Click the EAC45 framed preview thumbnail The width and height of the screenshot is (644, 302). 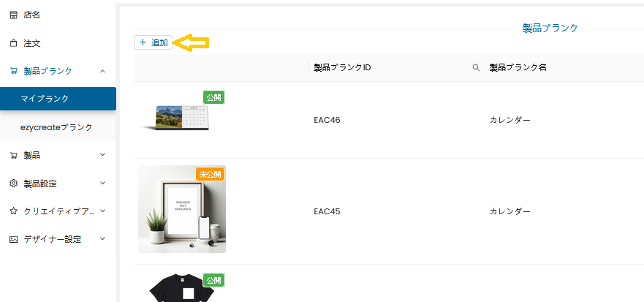(x=181, y=209)
